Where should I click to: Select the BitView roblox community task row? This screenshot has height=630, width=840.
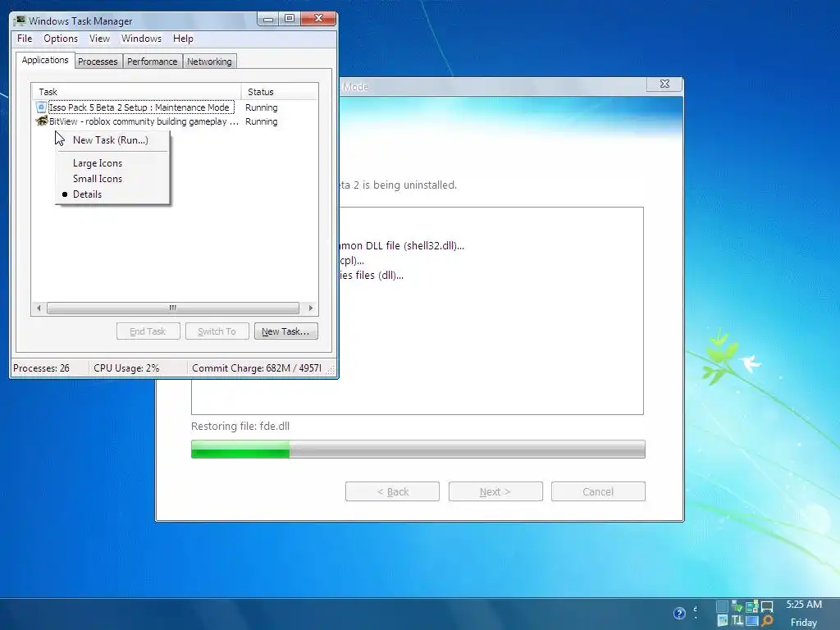coord(144,121)
